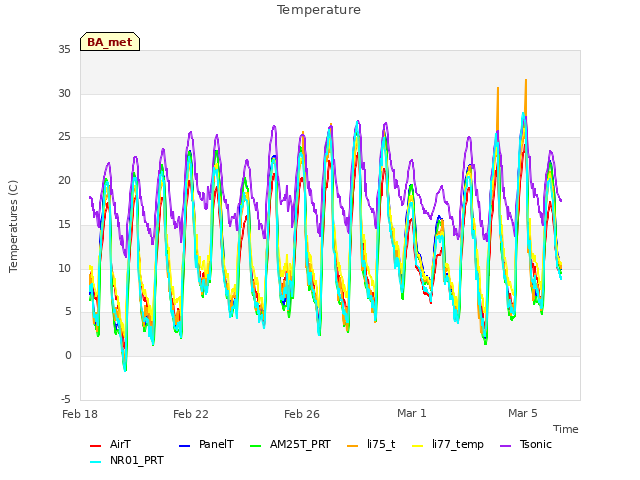The image size is (640, 480).
Task: Click the lowest cyan dip below zero
Action: coord(125,370)
